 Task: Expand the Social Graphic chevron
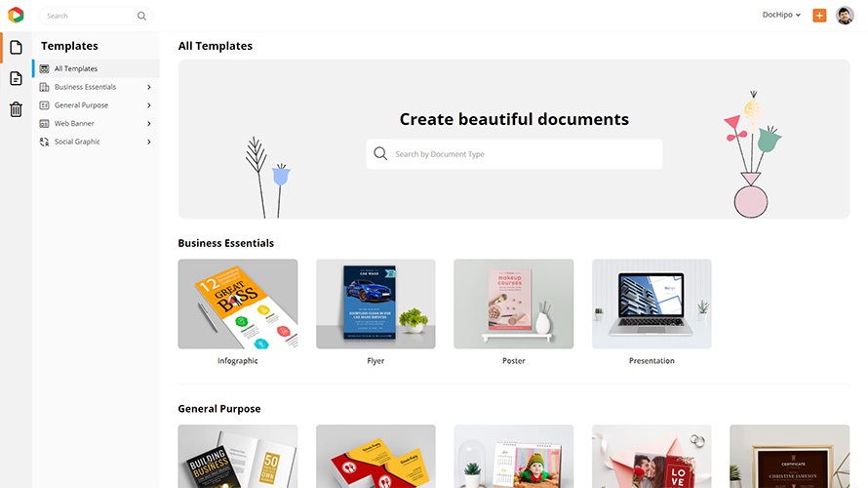149,142
